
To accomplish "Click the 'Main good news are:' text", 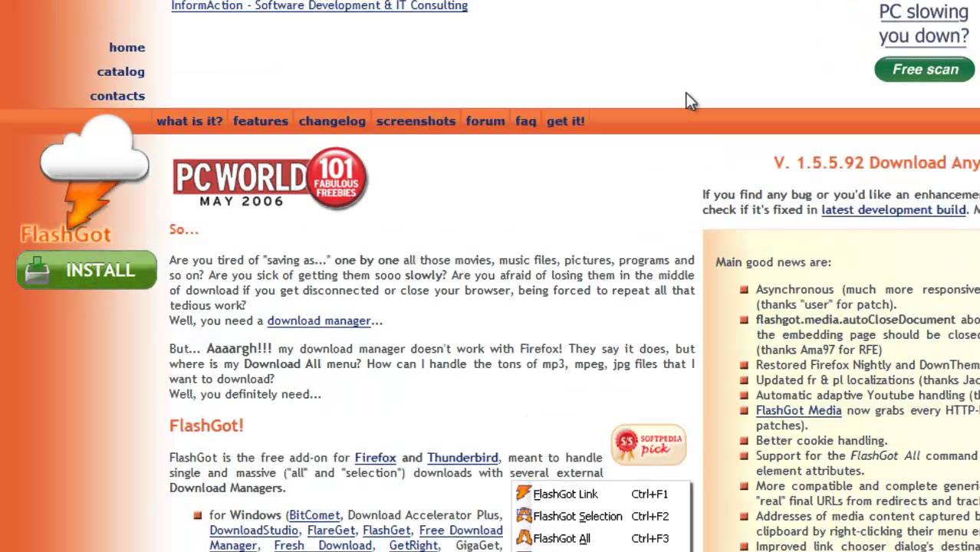I will 773,262.
